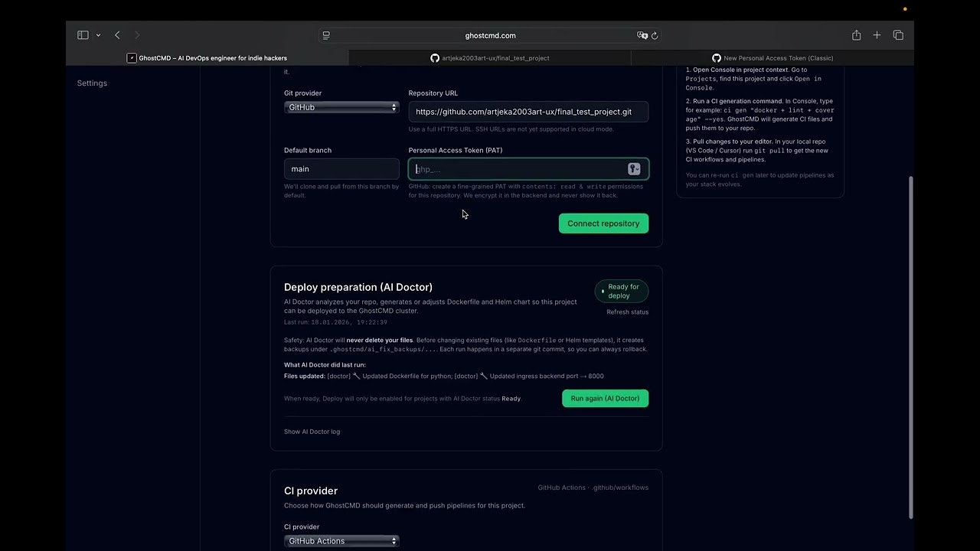Open a new tab with the plus icon
The height and width of the screenshot is (551, 980).
pyautogui.click(x=877, y=34)
